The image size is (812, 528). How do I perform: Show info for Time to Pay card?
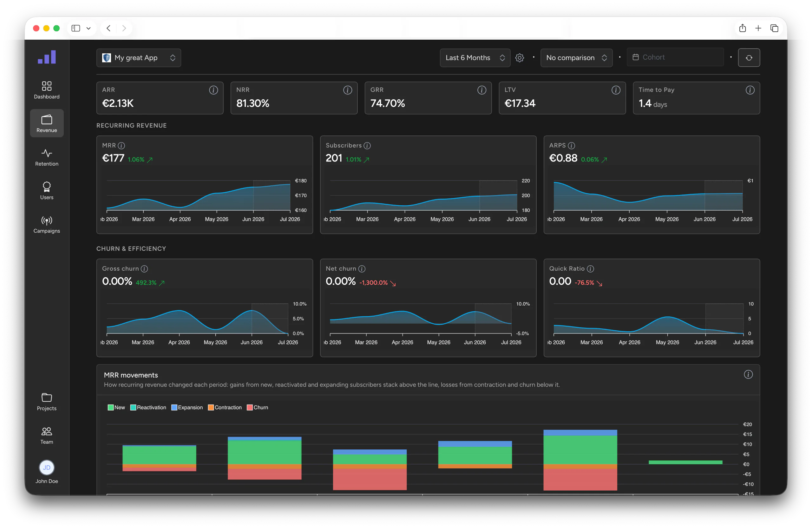(750, 90)
